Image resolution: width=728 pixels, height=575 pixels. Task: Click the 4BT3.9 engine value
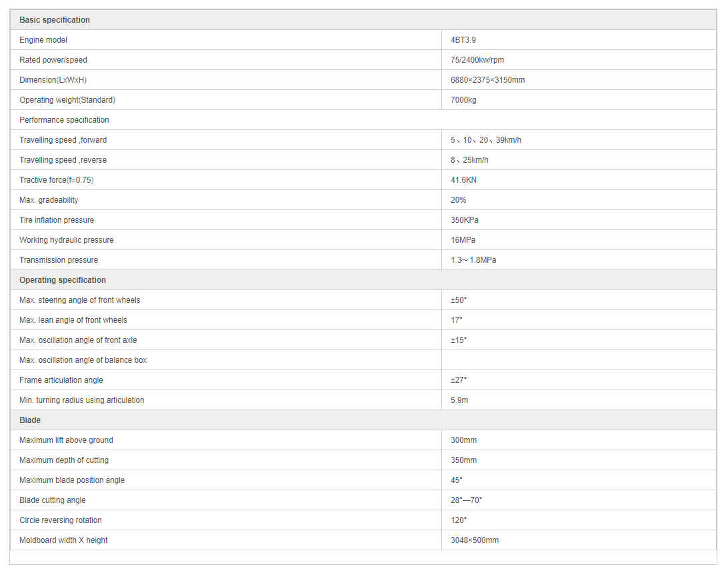(x=463, y=40)
